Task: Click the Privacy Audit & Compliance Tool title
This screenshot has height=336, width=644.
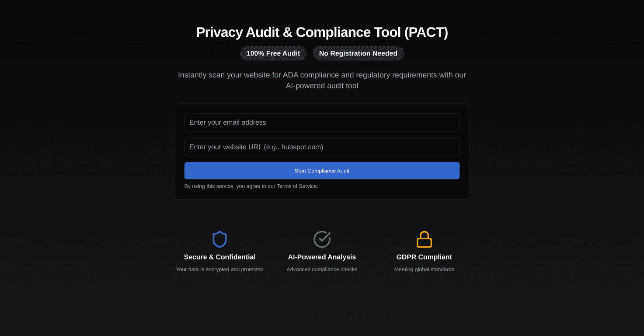Action: click(x=322, y=32)
